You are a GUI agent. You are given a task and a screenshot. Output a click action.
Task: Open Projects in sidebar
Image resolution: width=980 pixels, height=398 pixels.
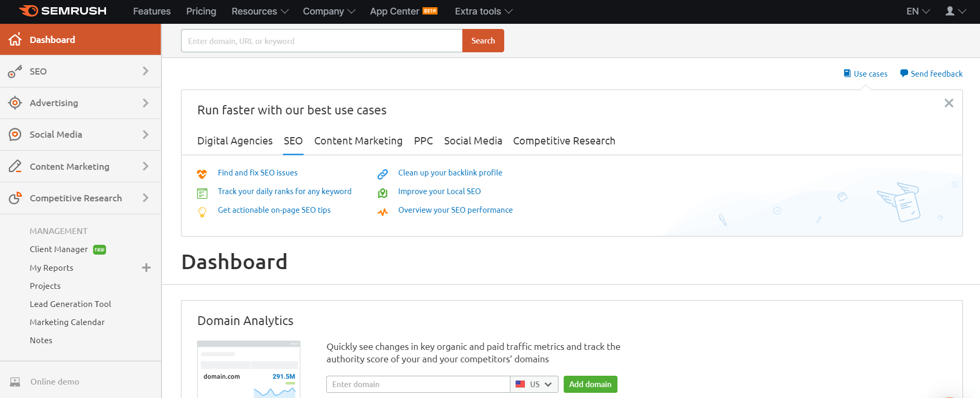click(x=45, y=286)
